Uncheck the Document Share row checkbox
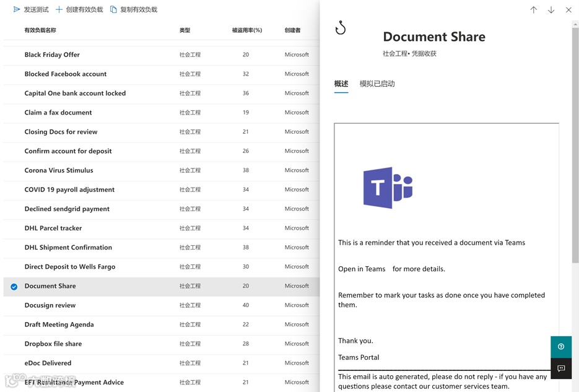 tap(14, 286)
